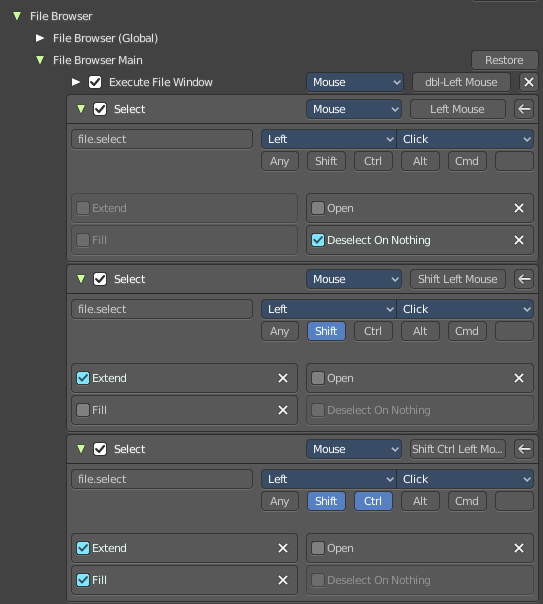Restore the Left Mouse Select item using back arrow
The width and height of the screenshot is (543, 604).
(524, 109)
